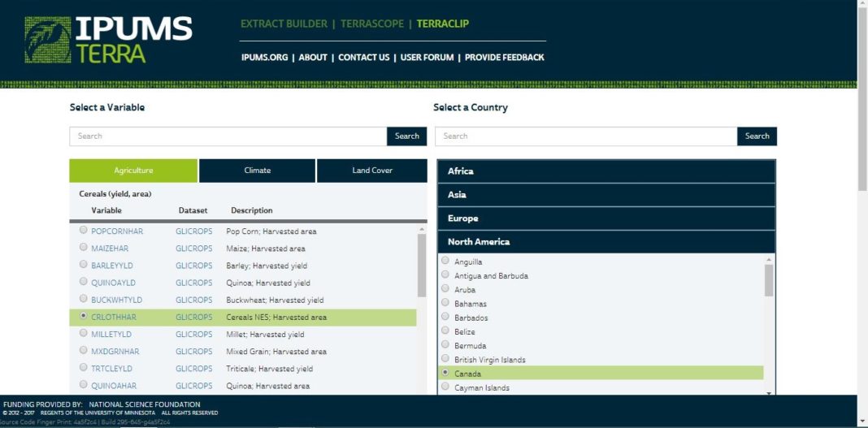The width and height of the screenshot is (868, 428).
Task: Click the IPUMS Terra logo
Action: tap(108, 40)
